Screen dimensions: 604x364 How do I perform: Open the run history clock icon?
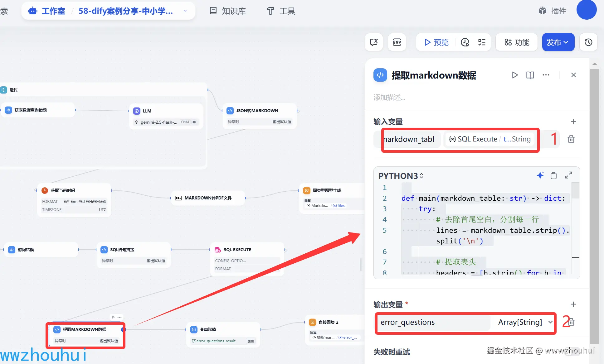(465, 42)
